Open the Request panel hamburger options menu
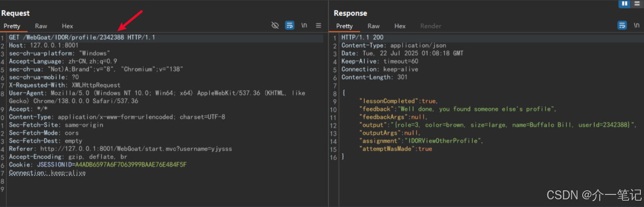 [x=319, y=26]
